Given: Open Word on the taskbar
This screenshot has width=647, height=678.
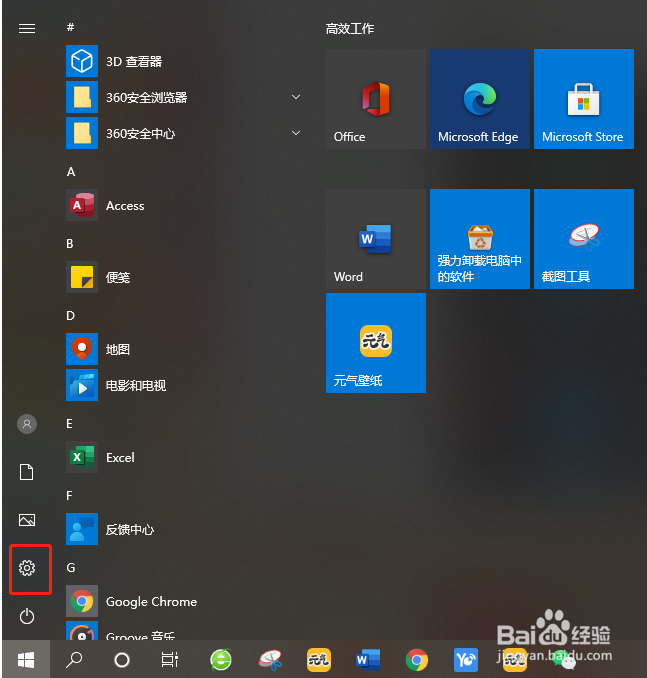Looking at the screenshot, I should pyautogui.click(x=368, y=660).
